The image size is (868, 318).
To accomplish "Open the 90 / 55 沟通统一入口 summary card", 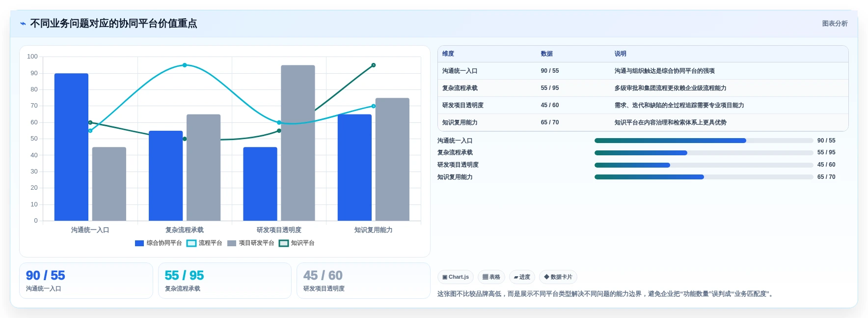I will pyautogui.click(x=86, y=281).
